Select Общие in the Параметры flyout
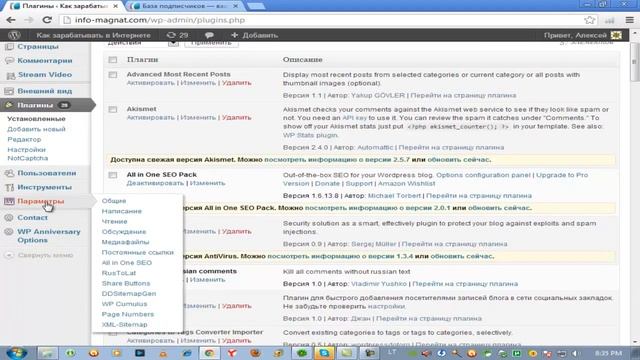Image resolution: width=640 pixels, height=360 pixels. [x=114, y=201]
